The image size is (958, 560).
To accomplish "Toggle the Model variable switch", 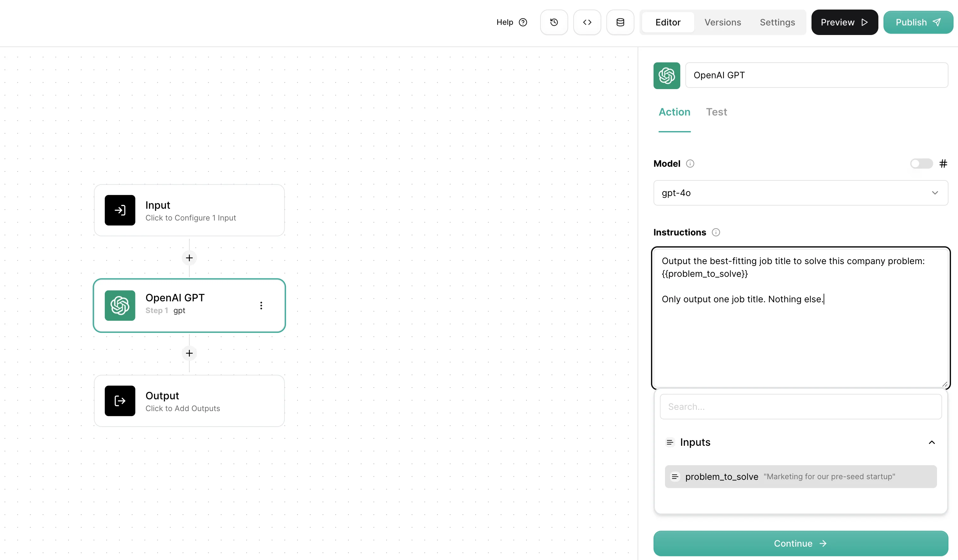I will [x=921, y=164].
